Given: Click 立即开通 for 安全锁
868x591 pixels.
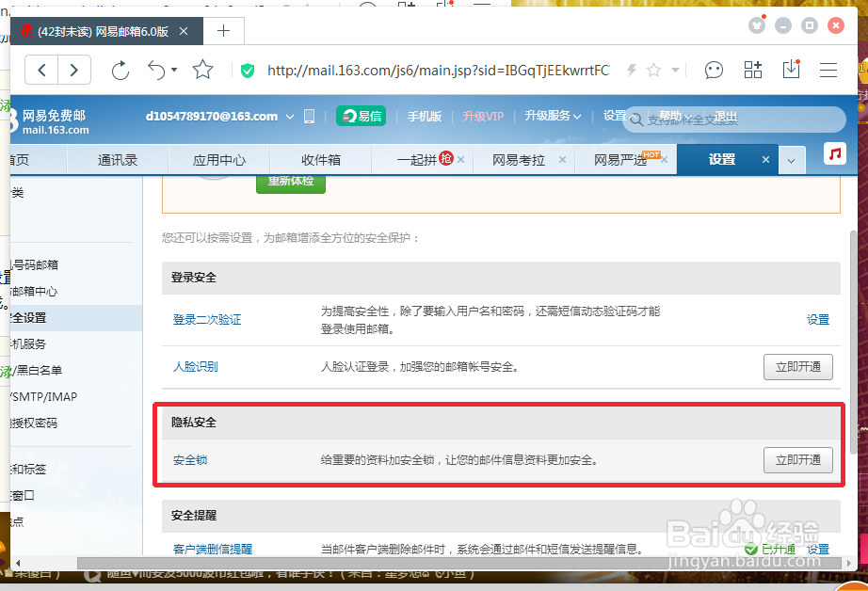Looking at the screenshot, I should click(x=797, y=460).
